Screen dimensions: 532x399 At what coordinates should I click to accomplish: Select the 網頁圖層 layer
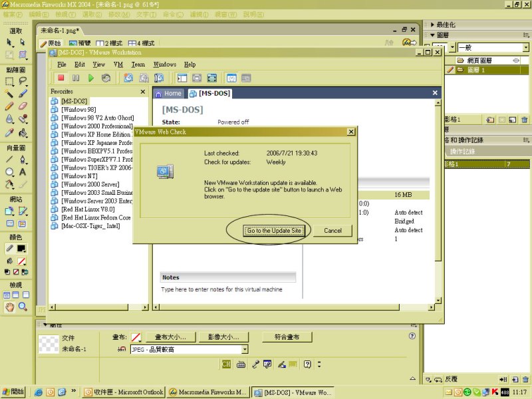[479, 61]
